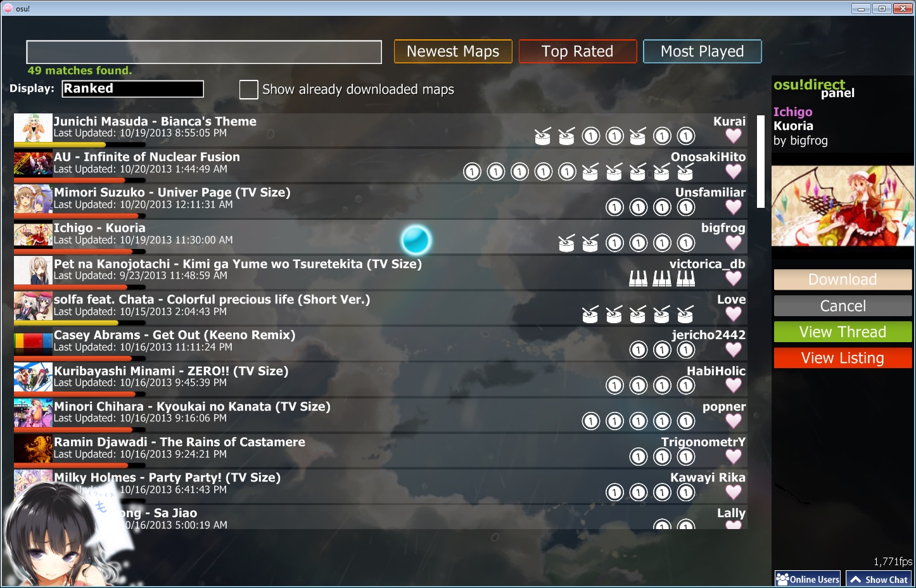Click the Download button
The width and height of the screenshot is (916, 588).
(x=843, y=279)
